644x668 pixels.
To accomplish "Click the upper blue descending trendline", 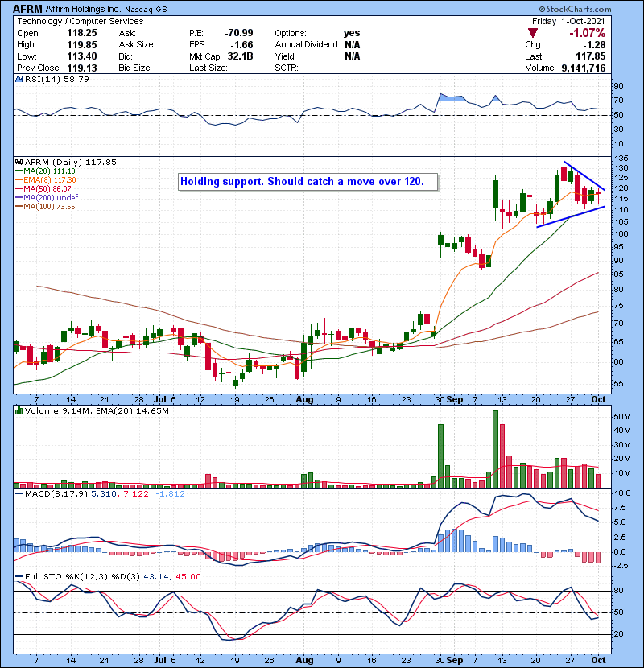I will 584,176.
